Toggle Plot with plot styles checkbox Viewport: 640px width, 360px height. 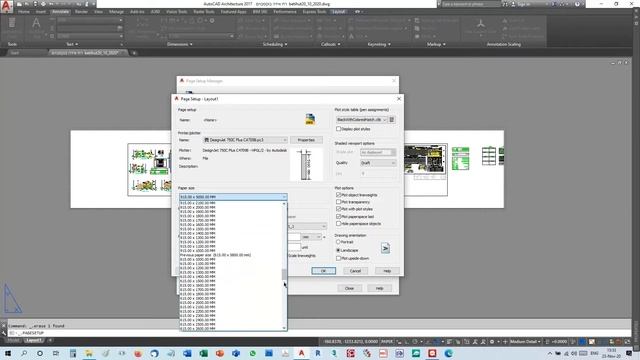pos(338,209)
